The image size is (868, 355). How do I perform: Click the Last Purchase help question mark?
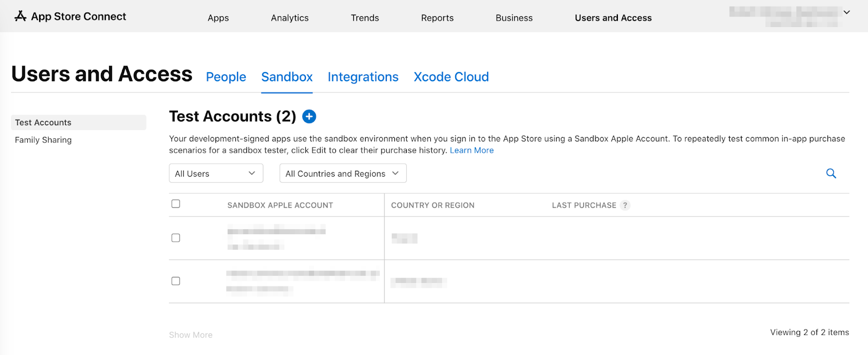click(625, 205)
